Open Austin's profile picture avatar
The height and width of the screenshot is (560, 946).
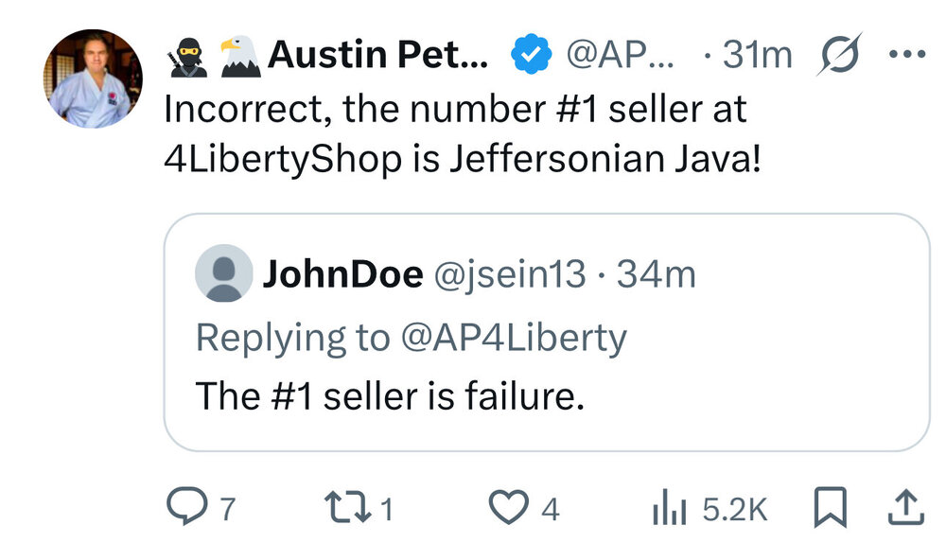(93, 79)
